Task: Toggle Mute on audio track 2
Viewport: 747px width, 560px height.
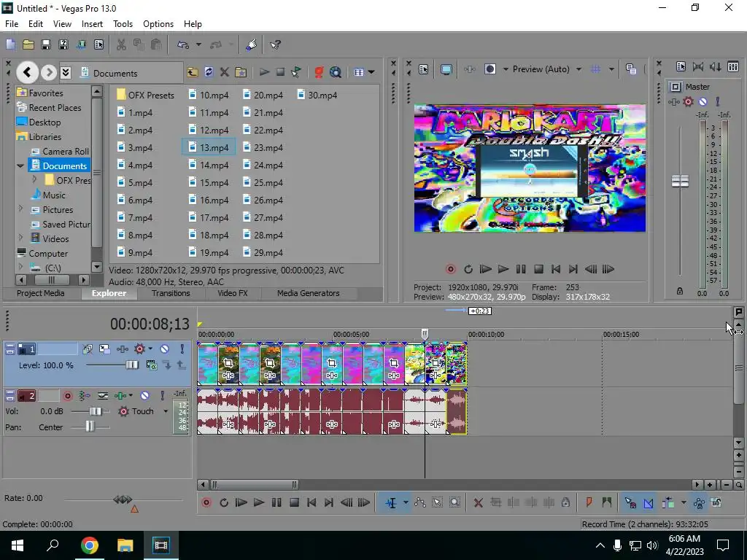Action: coord(145,396)
